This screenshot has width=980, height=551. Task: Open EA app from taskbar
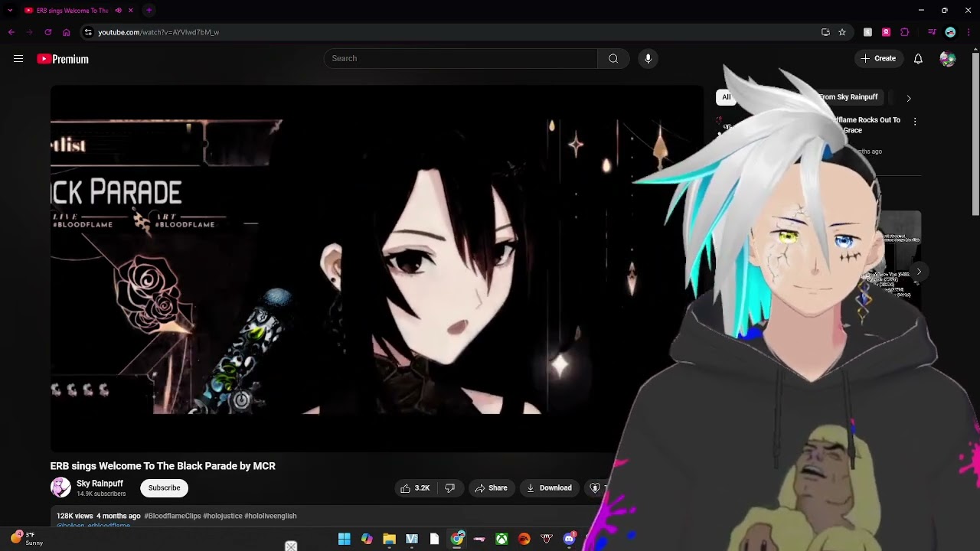point(524,539)
